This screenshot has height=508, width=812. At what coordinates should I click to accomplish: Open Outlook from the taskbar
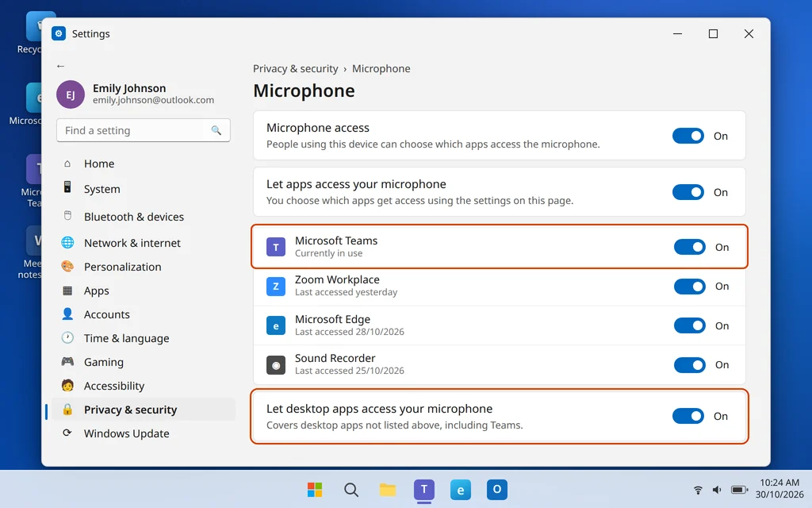(496, 489)
